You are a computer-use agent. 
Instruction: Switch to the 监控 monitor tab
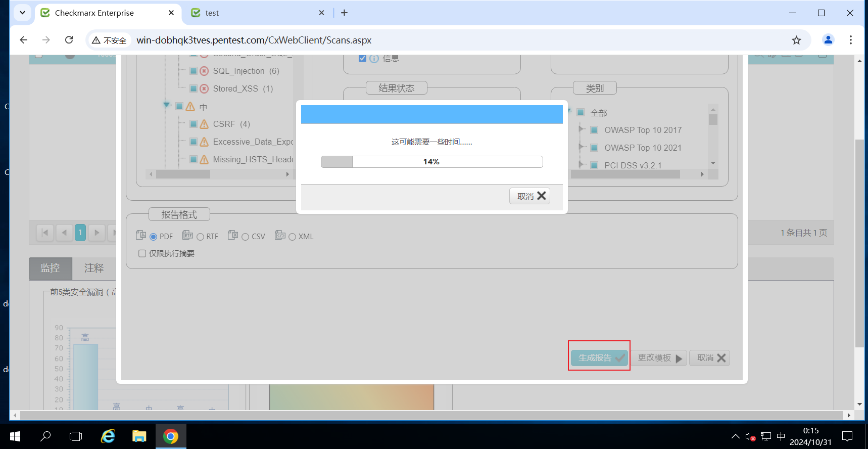[50, 268]
